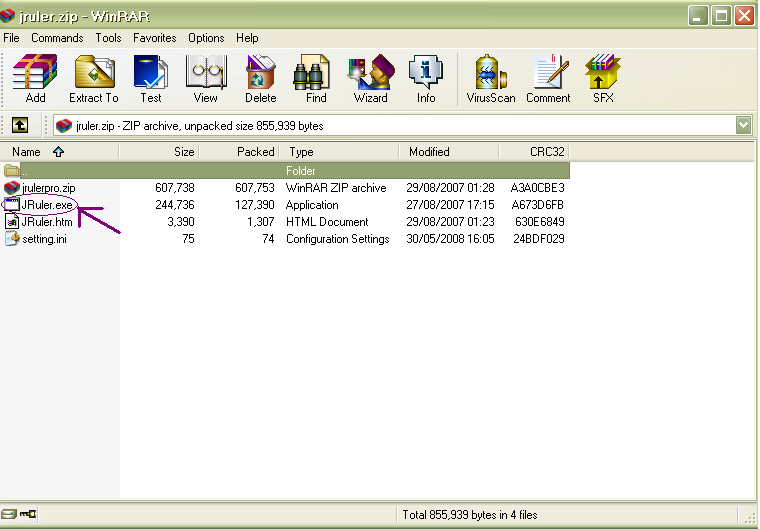Open the View toolbar icon
The width and height of the screenshot is (760, 529).
click(206, 79)
